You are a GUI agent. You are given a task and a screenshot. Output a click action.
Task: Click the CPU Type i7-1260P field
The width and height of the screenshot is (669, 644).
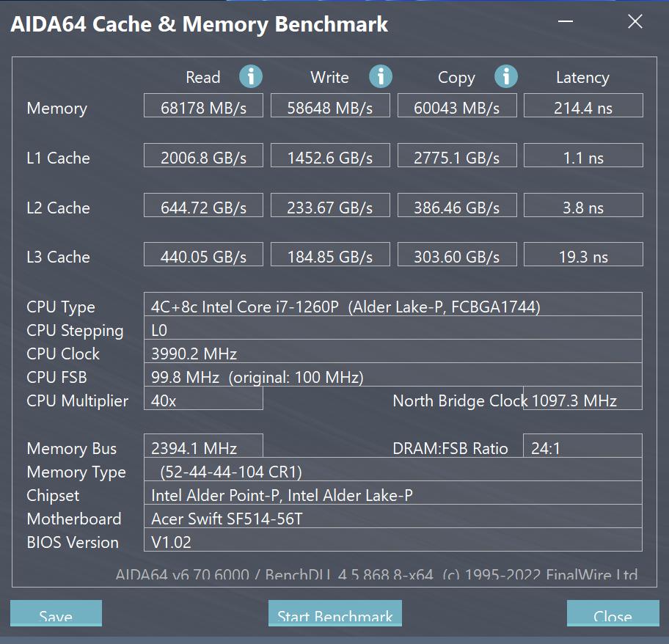pyautogui.click(x=392, y=307)
